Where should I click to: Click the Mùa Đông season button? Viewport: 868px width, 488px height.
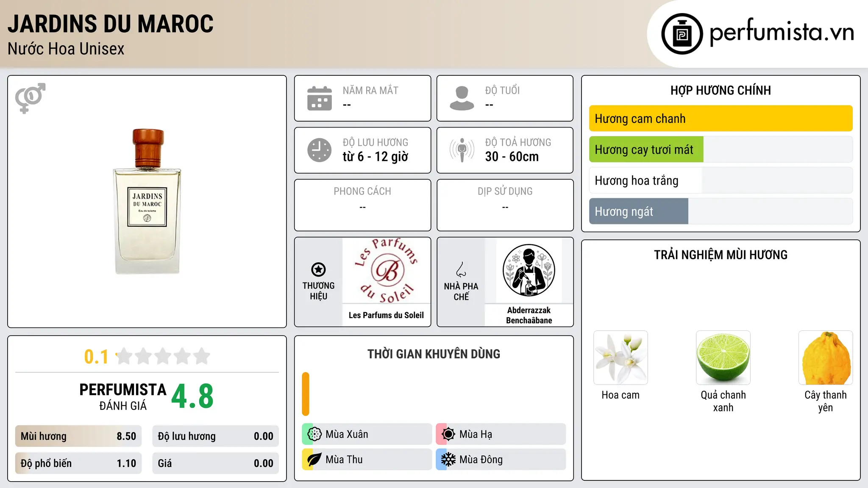[501, 460]
